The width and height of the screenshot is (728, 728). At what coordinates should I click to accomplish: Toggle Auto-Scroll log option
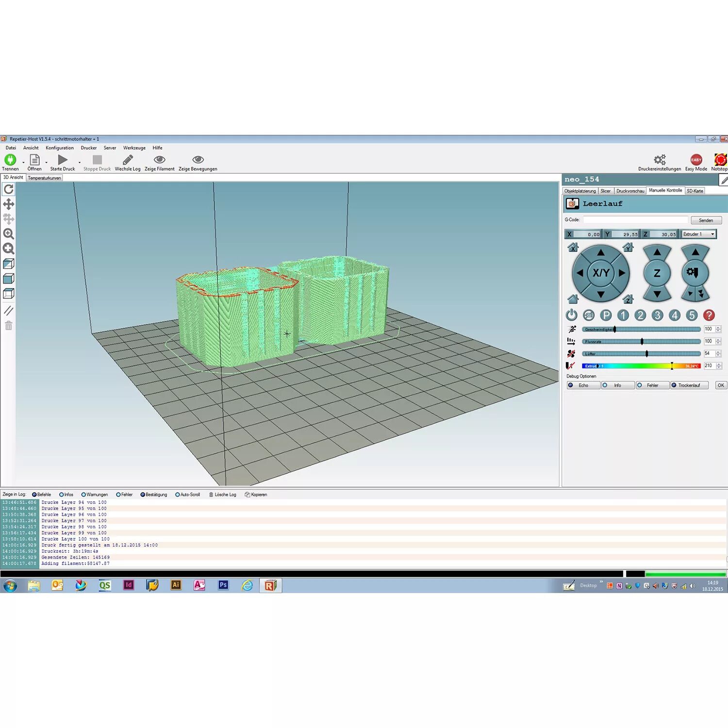(x=187, y=495)
